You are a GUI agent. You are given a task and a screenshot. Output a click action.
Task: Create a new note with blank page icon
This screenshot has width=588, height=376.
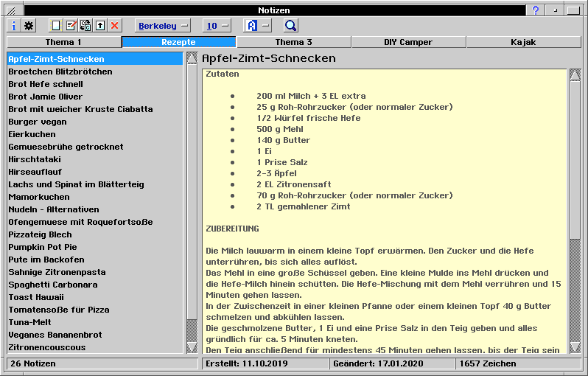(x=56, y=26)
